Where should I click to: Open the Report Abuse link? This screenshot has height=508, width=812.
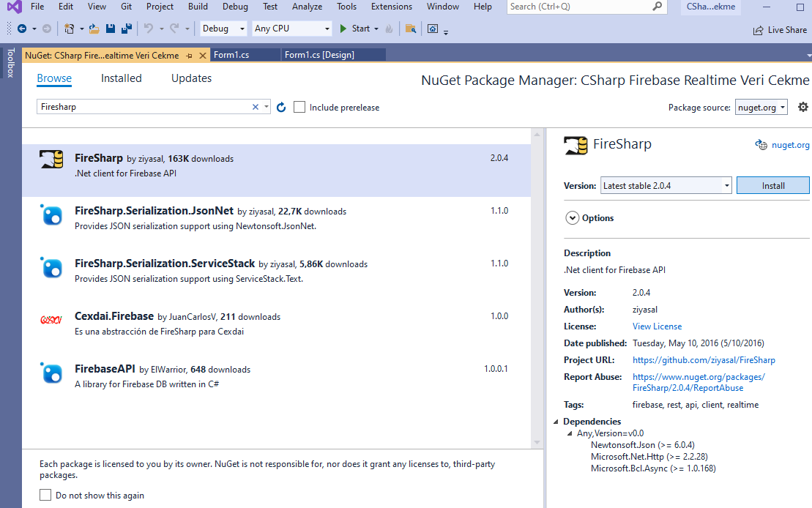click(x=699, y=382)
